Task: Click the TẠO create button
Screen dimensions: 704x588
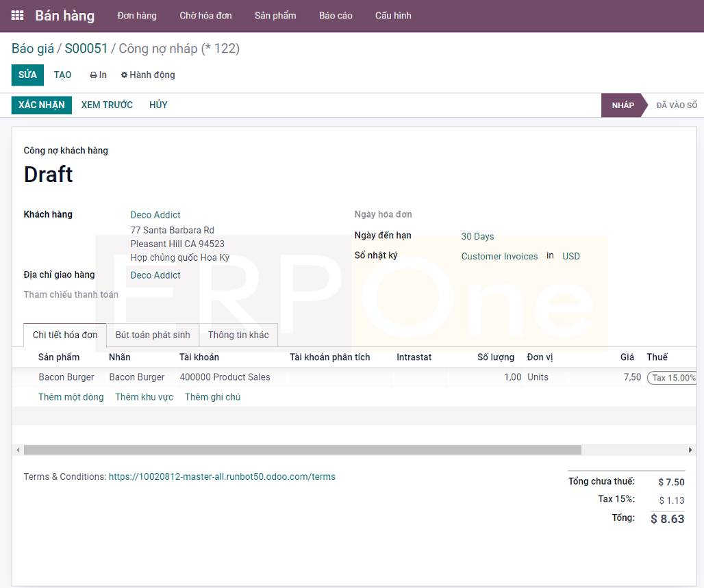Action: 62,75
